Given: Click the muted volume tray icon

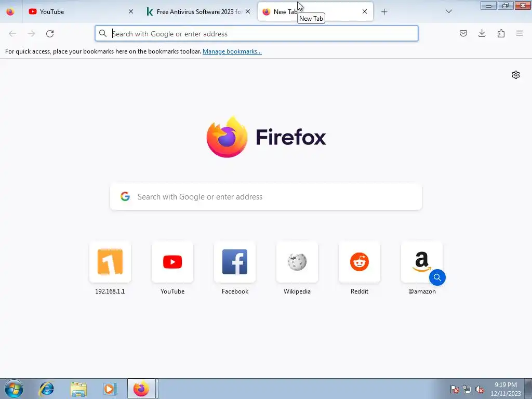Looking at the screenshot, I should [480, 389].
